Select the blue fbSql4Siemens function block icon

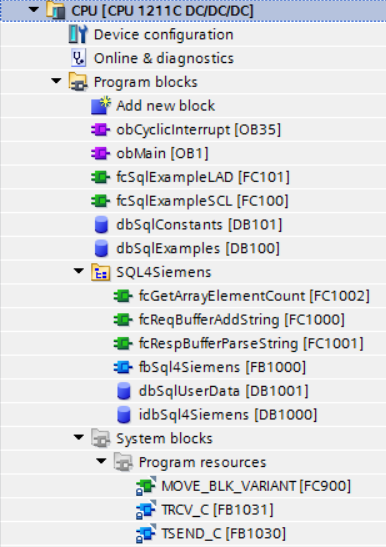pyautogui.click(x=123, y=367)
